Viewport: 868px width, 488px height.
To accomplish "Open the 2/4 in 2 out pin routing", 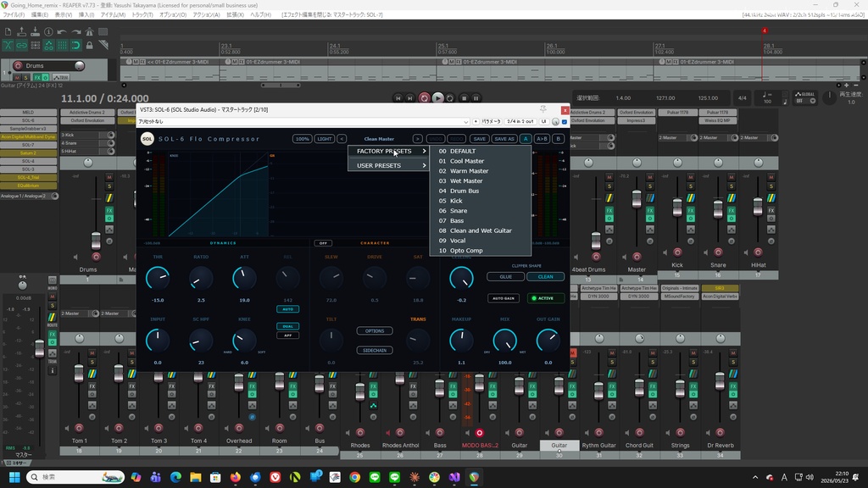I will point(521,122).
